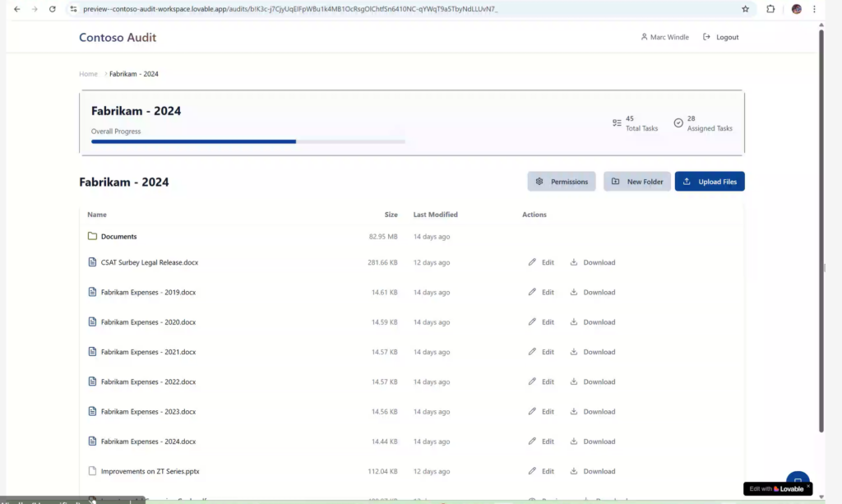Click the page vertical scrollbar thumb
This screenshot has width=842, height=504.
pyautogui.click(x=821, y=231)
